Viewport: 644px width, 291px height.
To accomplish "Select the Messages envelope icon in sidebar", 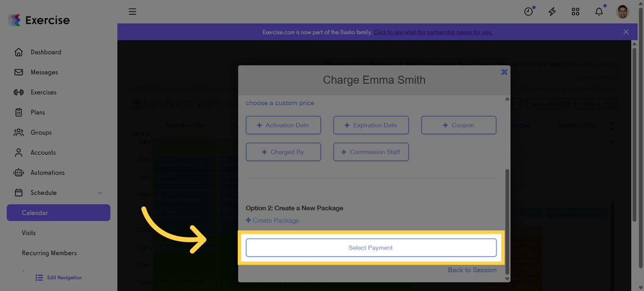I will tap(18, 72).
